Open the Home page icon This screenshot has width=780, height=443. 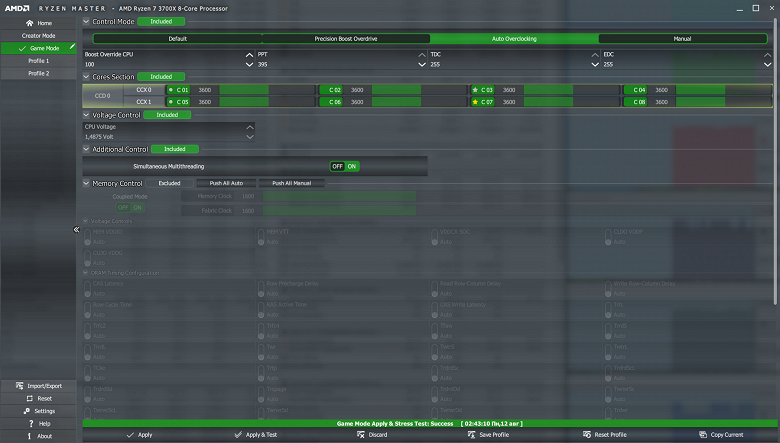[x=29, y=23]
